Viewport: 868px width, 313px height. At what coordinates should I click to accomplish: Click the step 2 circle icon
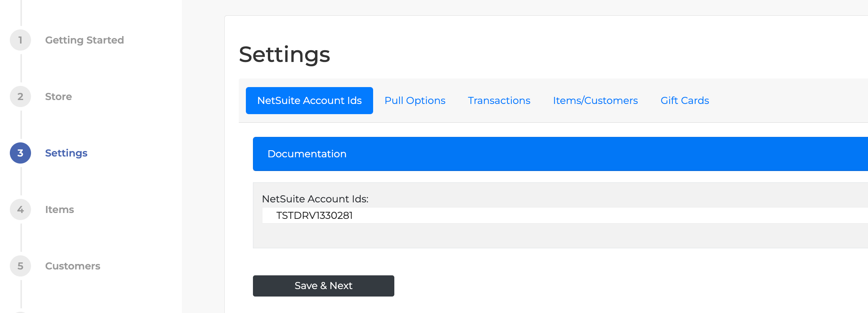point(20,96)
